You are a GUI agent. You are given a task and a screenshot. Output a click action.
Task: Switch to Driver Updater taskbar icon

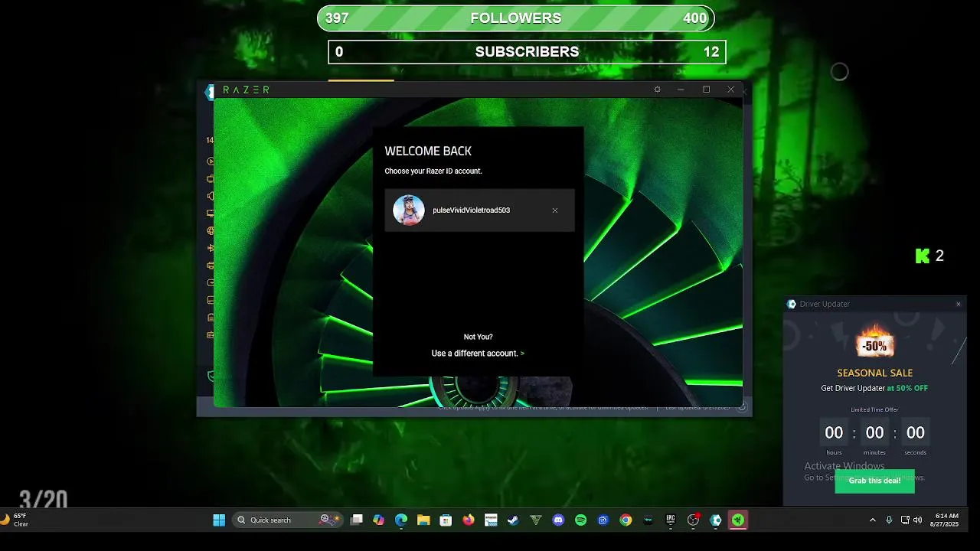716,520
